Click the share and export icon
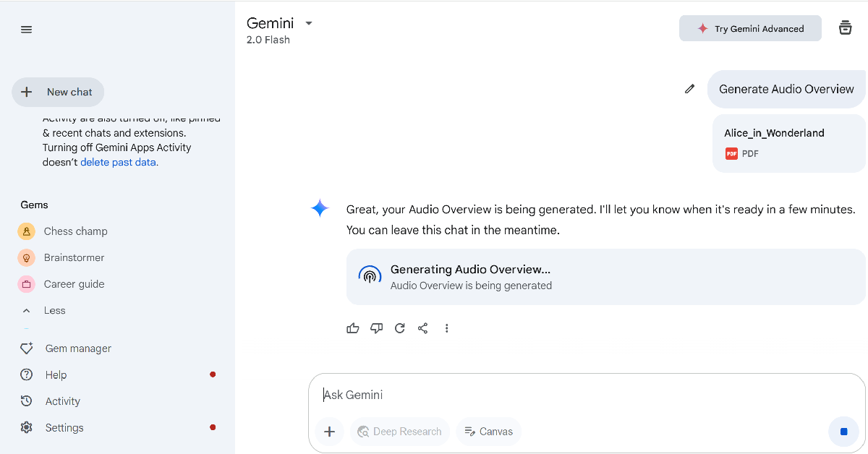The width and height of the screenshot is (868, 454). (423, 328)
